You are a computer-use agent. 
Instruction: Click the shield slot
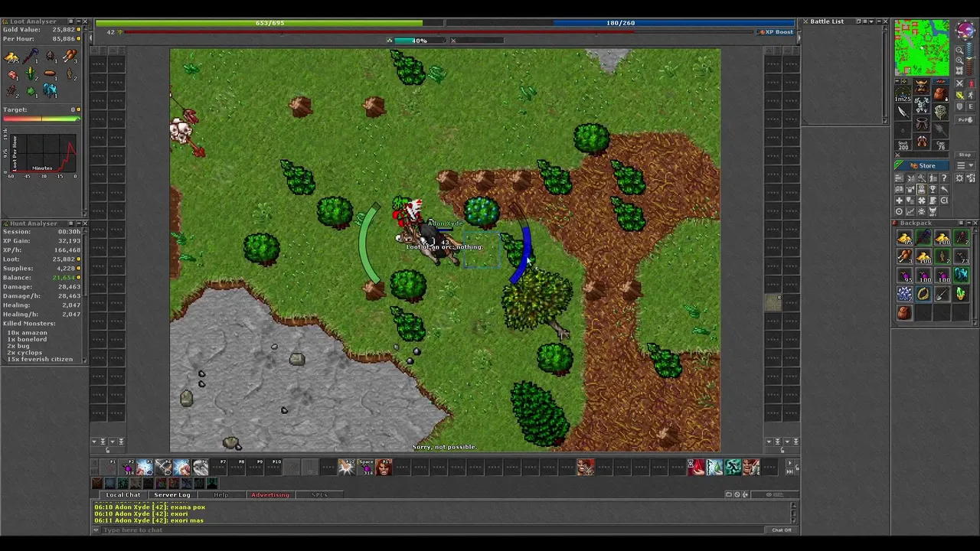click(x=940, y=112)
